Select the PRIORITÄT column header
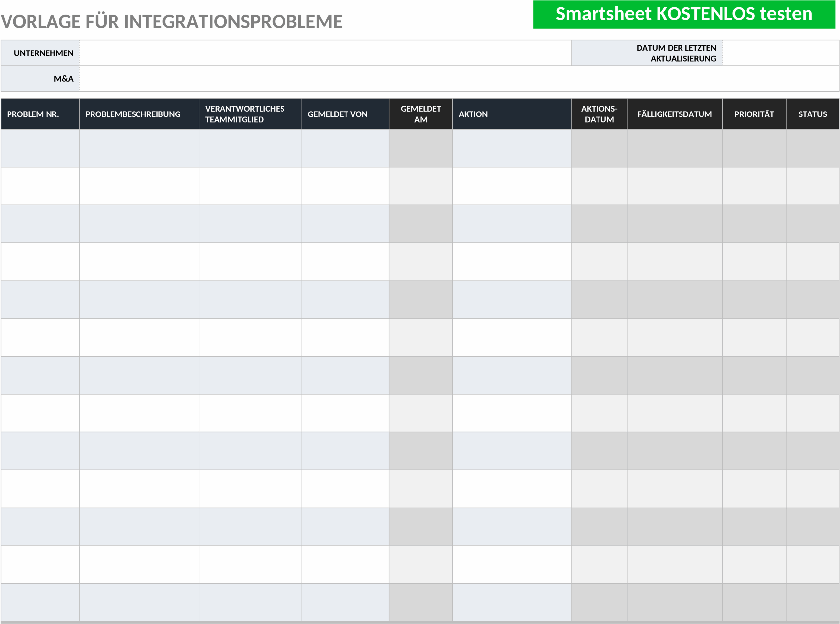 pyautogui.click(x=754, y=114)
